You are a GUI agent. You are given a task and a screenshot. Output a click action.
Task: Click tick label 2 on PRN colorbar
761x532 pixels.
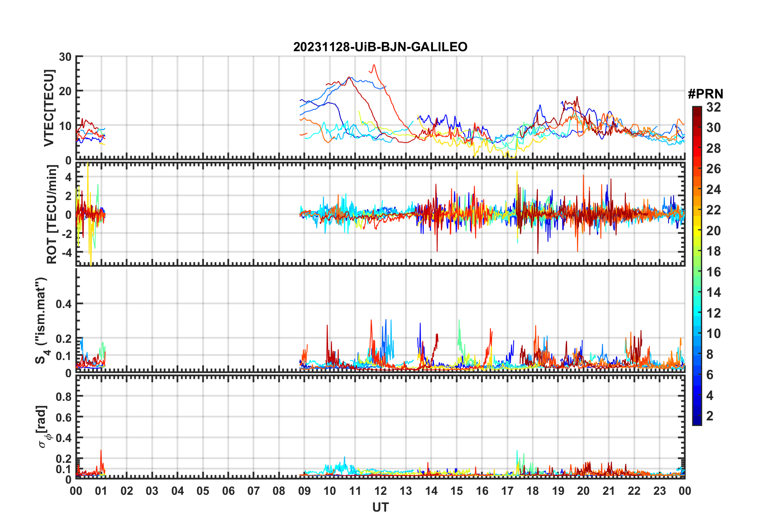point(710,416)
